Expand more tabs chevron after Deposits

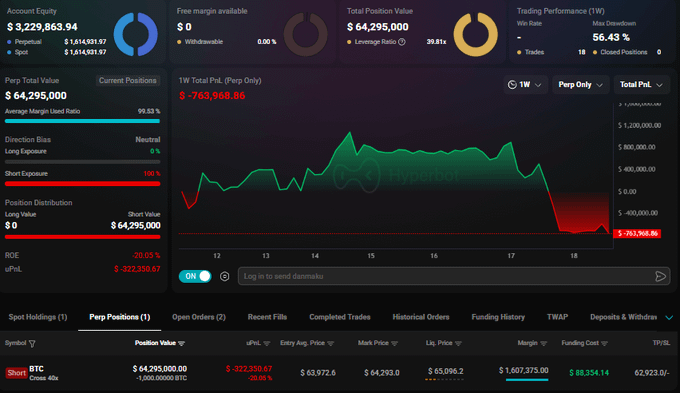click(669, 318)
